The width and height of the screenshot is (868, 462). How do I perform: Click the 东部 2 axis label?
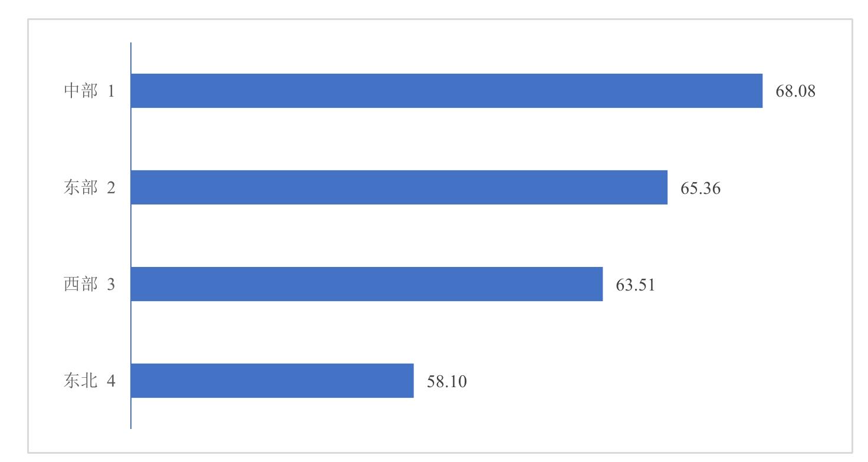(x=89, y=188)
